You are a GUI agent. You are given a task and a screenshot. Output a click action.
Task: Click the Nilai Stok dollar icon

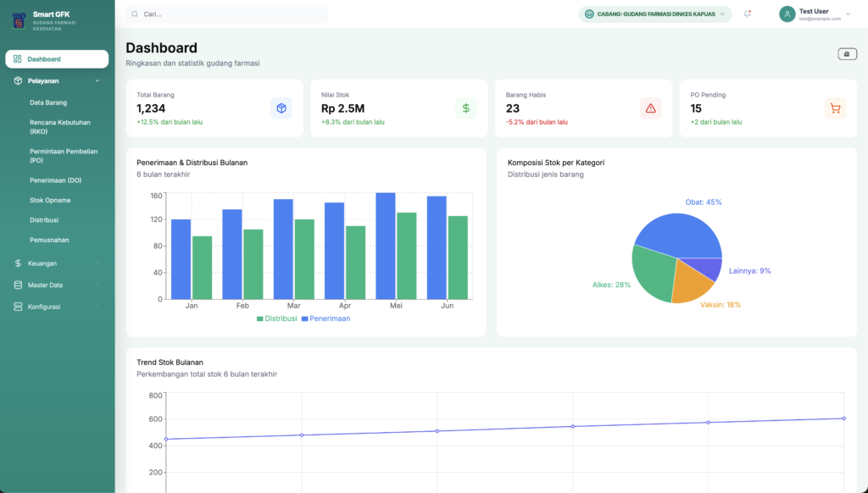pos(465,108)
